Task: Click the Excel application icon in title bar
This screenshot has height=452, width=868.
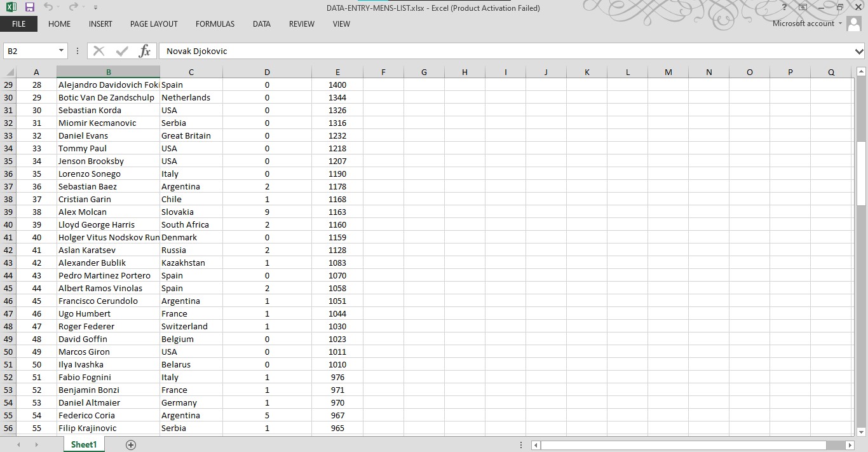Action: (x=11, y=8)
